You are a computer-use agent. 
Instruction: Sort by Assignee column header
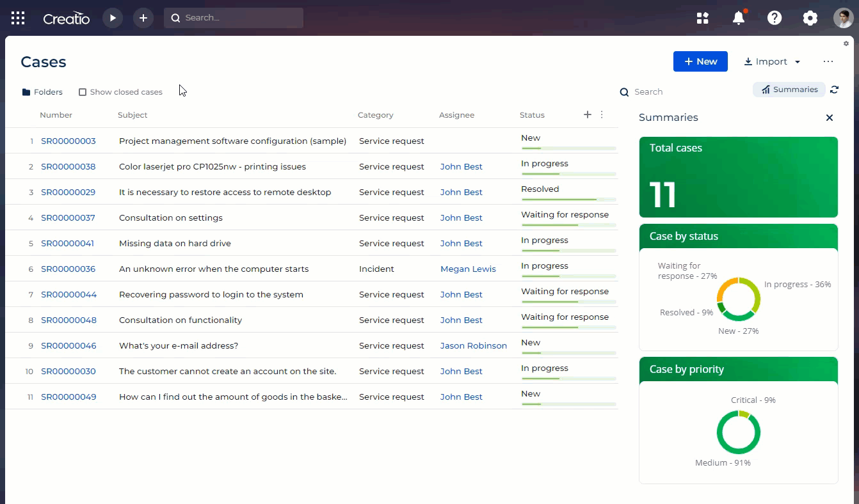(457, 115)
